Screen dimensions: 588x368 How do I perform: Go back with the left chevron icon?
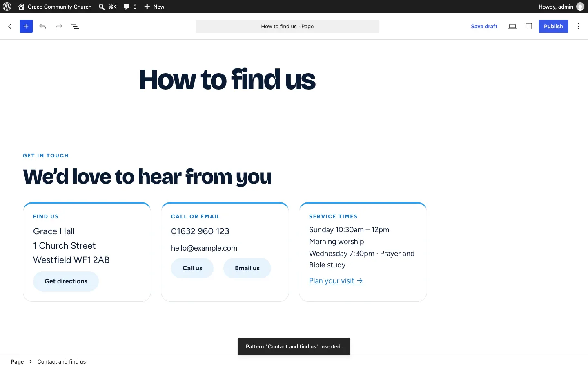pos(10,26)
